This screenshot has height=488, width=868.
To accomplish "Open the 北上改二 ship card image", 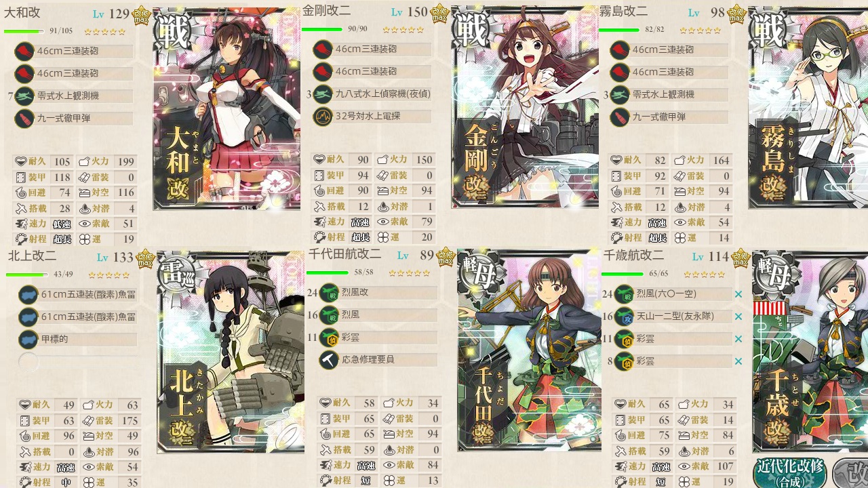I will click(231, 352).
